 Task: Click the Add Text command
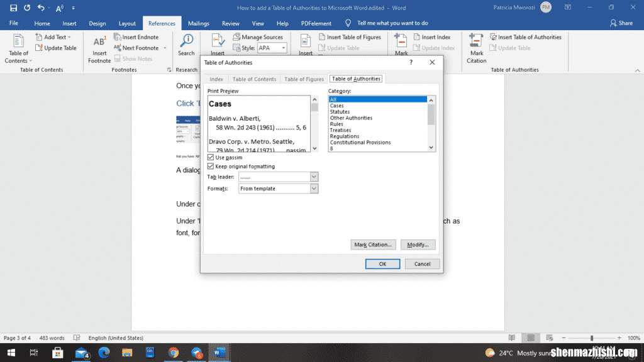coord(53,37)
